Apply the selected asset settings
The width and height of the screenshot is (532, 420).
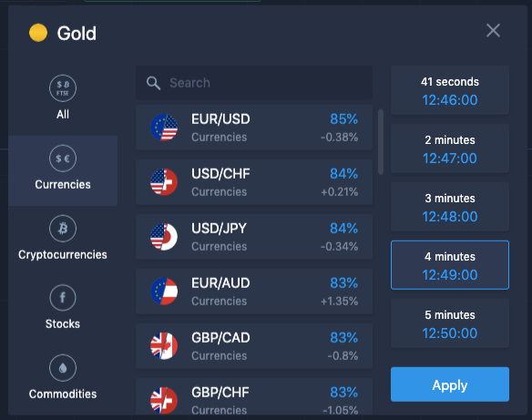pyautogui.click(x=449, y=384)
